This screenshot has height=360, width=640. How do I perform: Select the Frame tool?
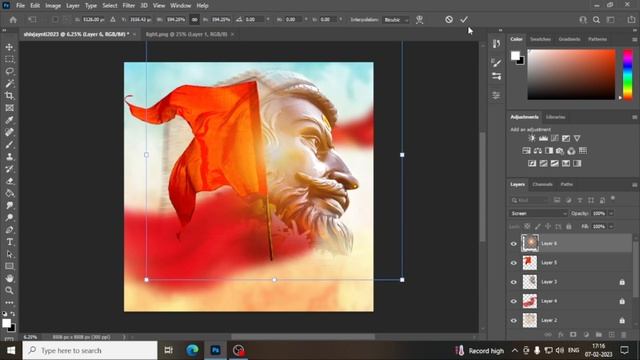coord(9,108)
